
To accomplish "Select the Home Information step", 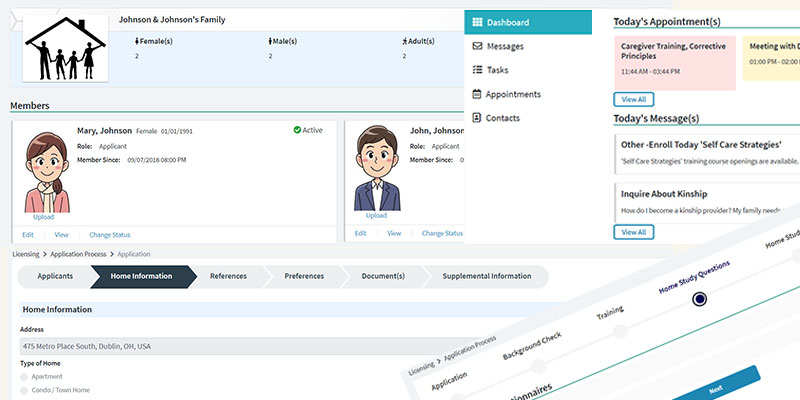I will tap(142, 277).
